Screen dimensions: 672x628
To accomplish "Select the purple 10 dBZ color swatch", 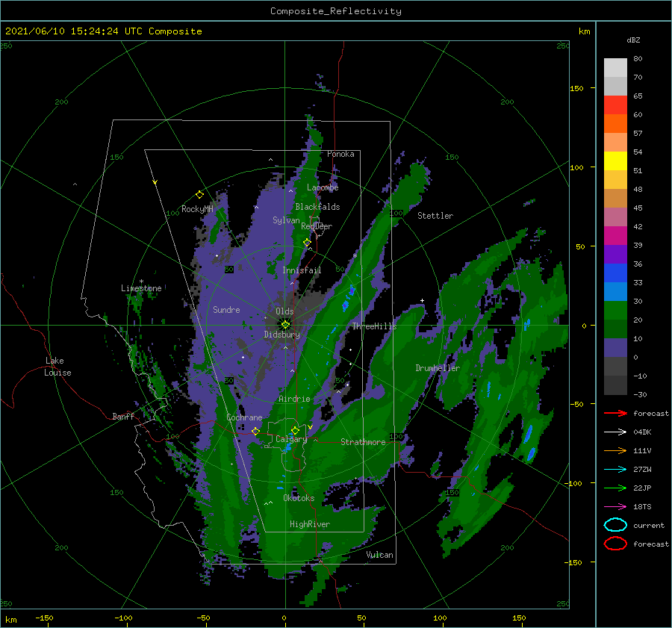I will [x=615, y=348].
